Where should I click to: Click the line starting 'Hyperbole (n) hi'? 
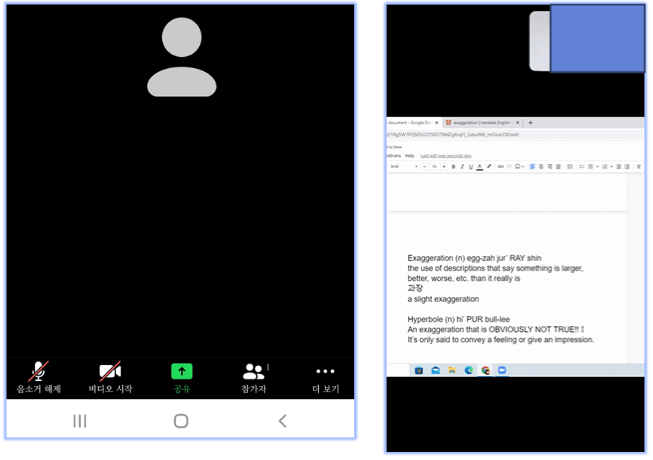click(x=459, y=319)
